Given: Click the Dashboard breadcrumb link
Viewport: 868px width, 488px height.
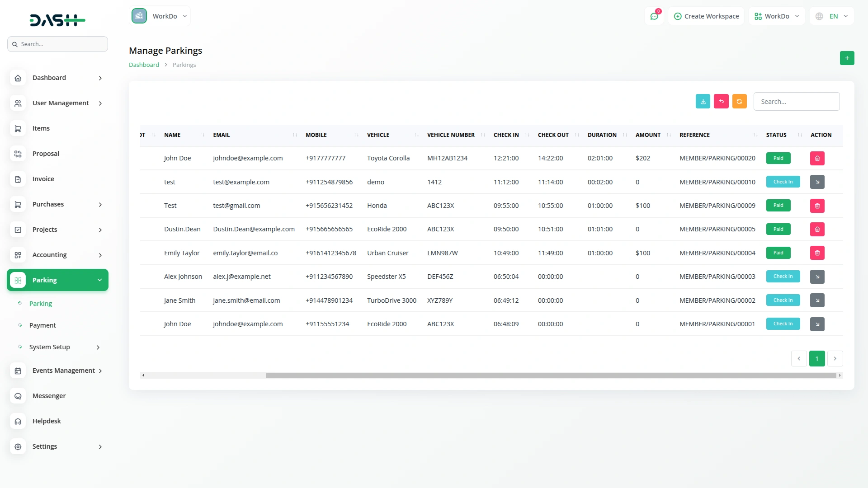Looking at the screenshot, I should tap(144, 65).
